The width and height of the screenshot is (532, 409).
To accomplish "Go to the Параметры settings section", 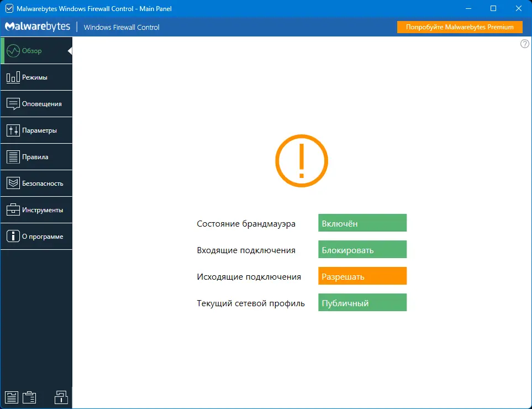I will [36, 130].
